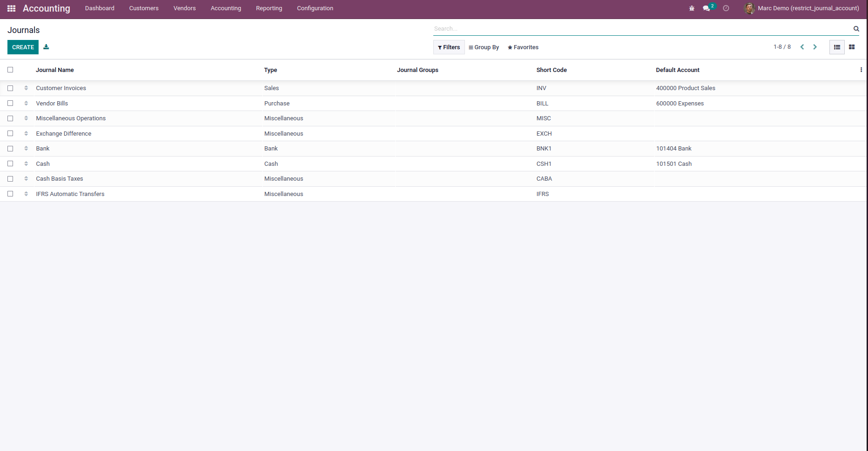Check the Cash journal row checkbox
Screen dimensions: 868x451
(10, 163)
